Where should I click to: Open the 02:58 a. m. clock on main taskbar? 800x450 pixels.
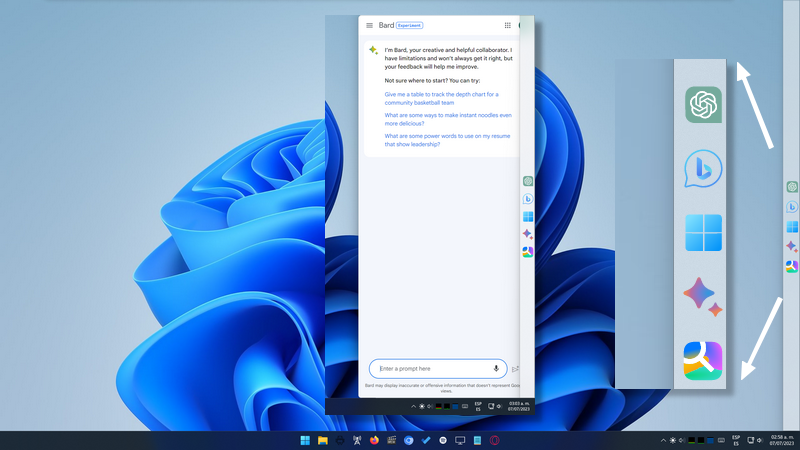pos(782,440)
